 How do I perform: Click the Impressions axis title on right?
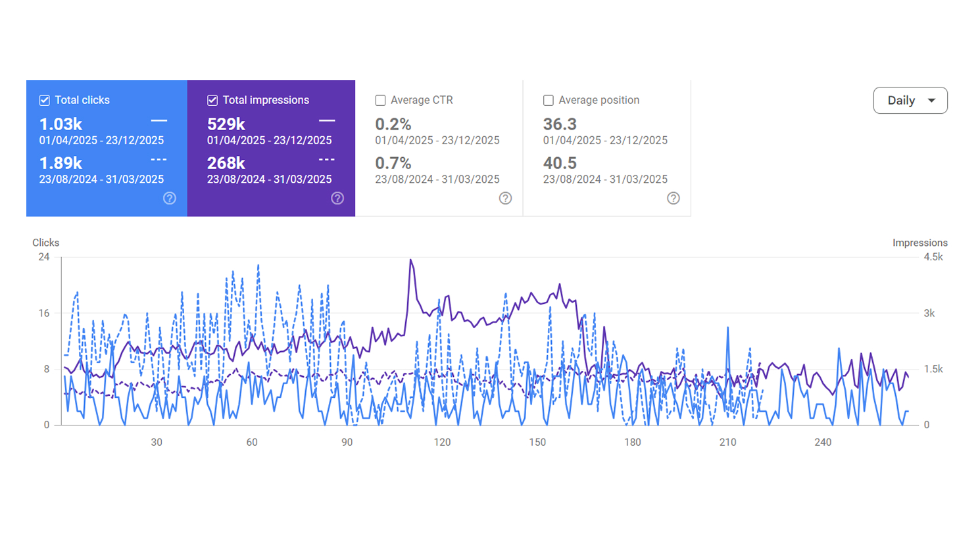tap(919, 243)
